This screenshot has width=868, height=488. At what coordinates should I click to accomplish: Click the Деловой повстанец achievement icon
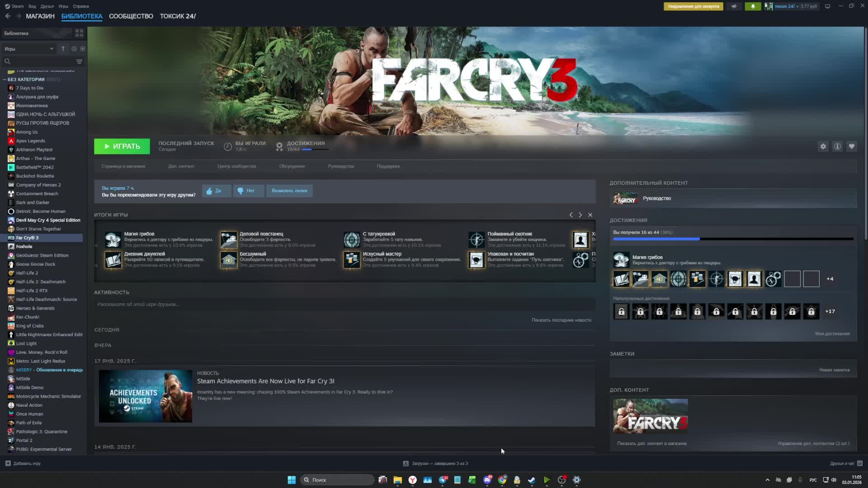pos(229,240)
